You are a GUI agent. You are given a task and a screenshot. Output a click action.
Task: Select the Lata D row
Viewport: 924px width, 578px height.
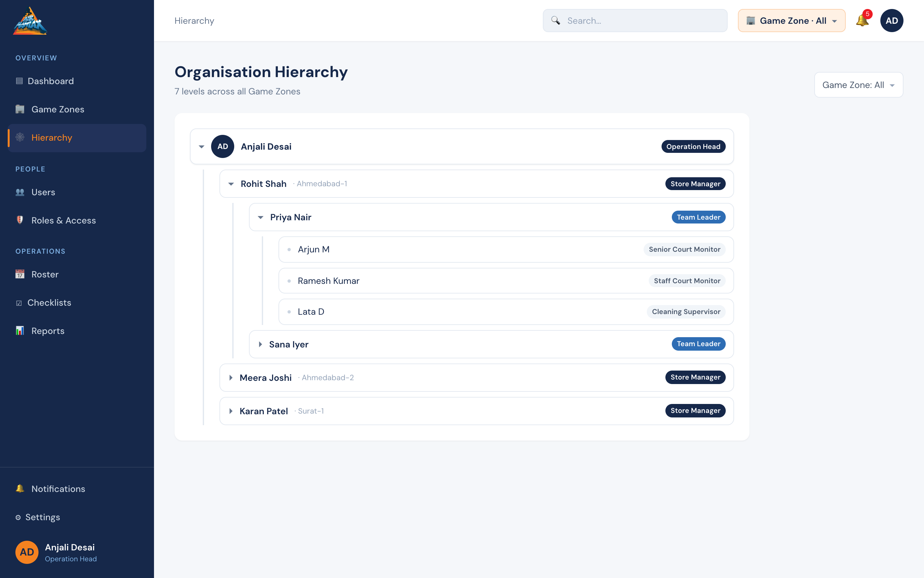(506, 312)
